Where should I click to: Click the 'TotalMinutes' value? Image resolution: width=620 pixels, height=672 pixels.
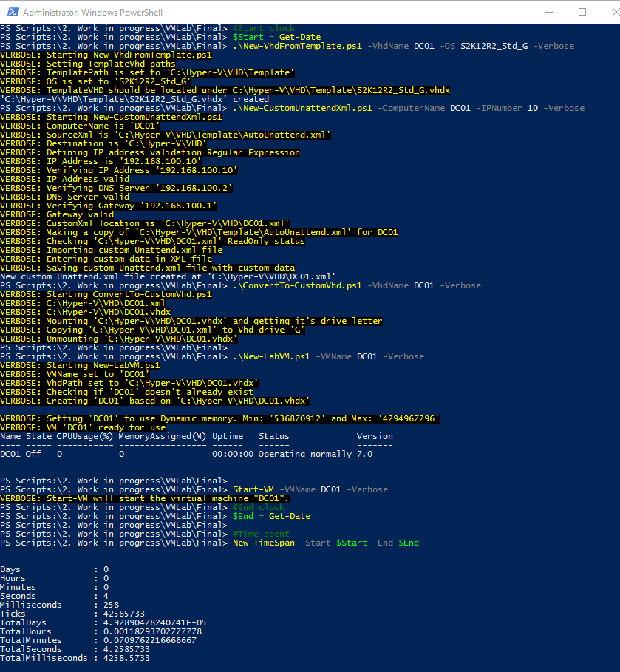click(150, 640)
